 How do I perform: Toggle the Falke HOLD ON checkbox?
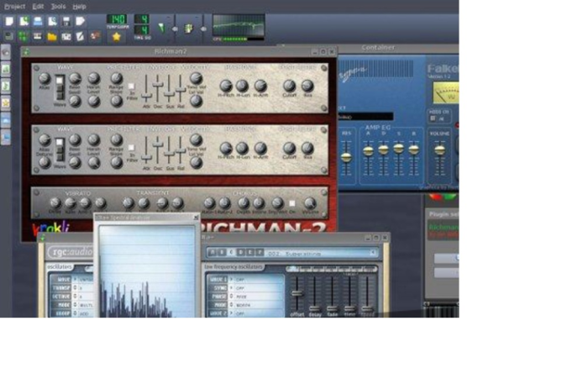click(433, 118)
